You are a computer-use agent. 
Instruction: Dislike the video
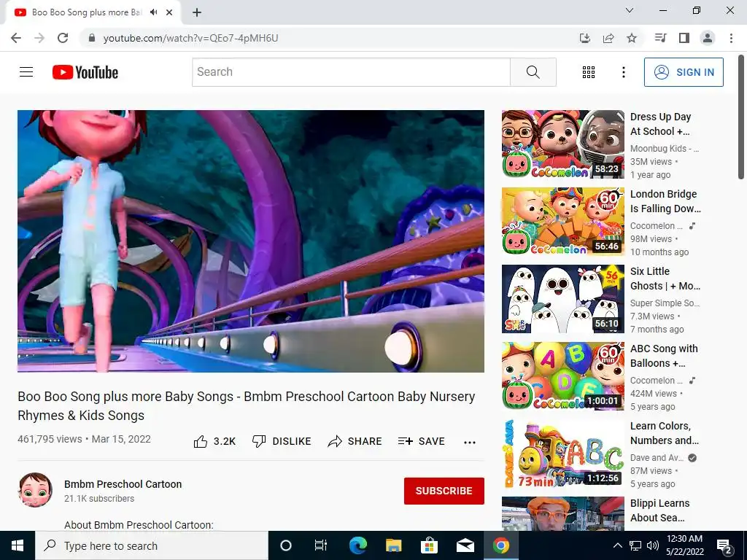pyautogui.click(x=282, y=441)
